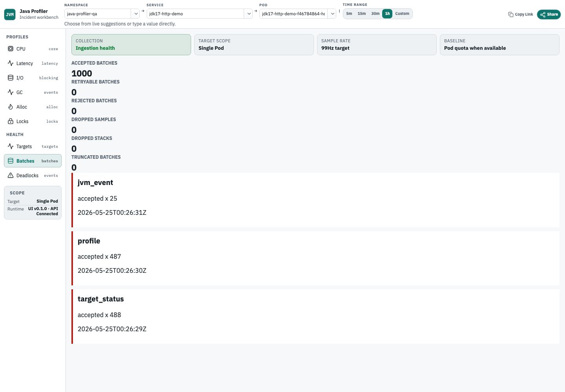Screen dimensions: 565x392
Task: Open the GC events profile
Action: [33, 92]
